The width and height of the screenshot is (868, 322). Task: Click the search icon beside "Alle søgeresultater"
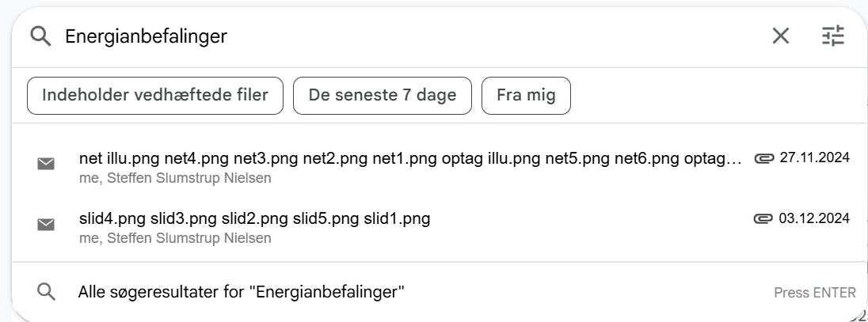[47, 292]
